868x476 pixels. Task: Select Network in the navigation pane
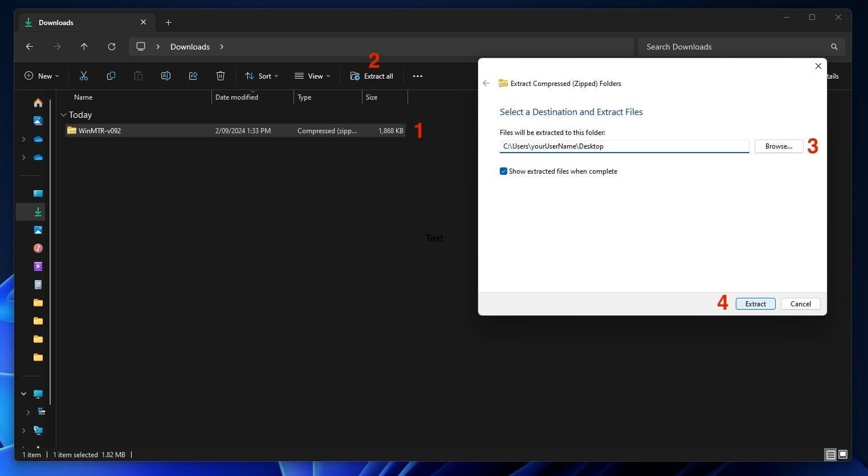pyautogui.click(x=38, y=430)
